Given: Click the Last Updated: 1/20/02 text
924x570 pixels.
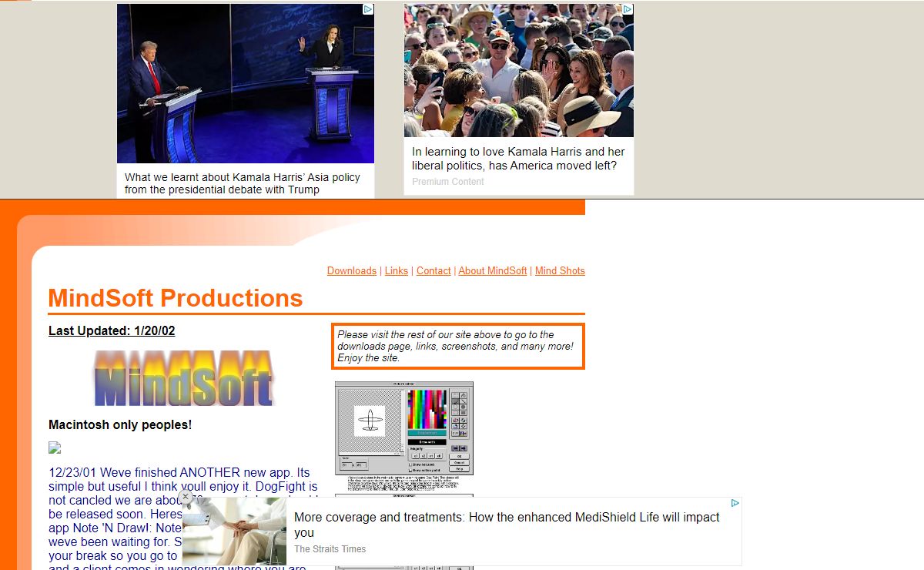Looking at the screenshot, I should tap(112, 330).
